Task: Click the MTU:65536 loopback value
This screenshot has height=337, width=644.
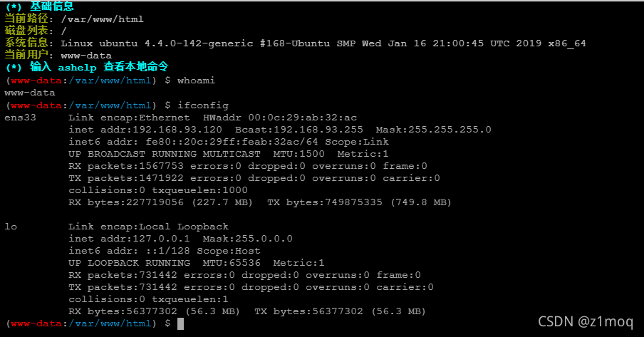Action: coord(232,263)
